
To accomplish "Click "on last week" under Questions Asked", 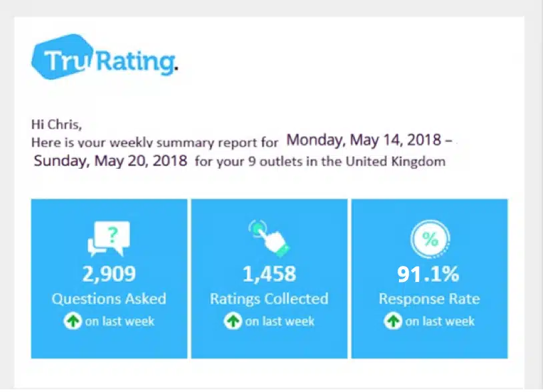I will (117, 321).
